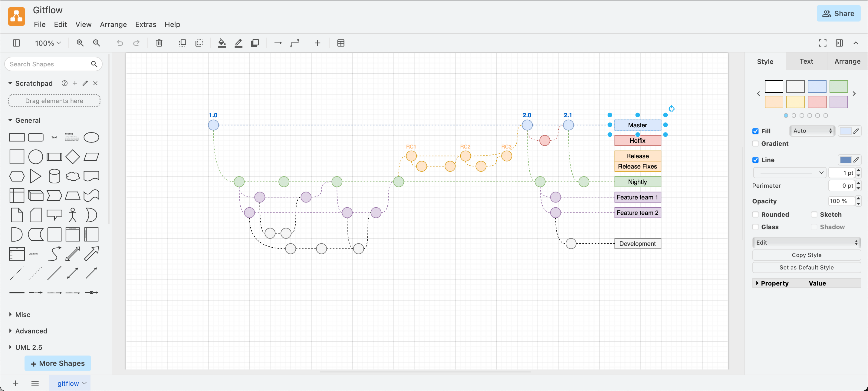Apply a shadow using the Shadow toolbar icon
Image resolution: width=868 pixels, height=391 pixels.
(x=255, y=43)
